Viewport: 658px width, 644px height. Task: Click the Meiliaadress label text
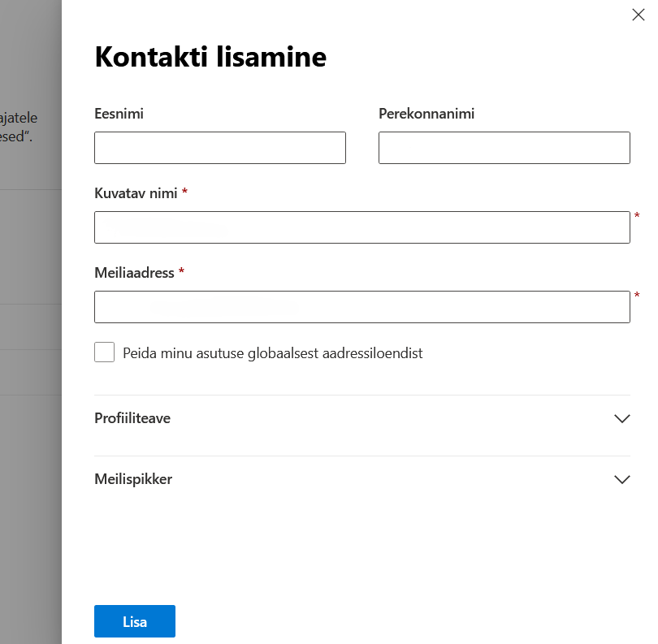[134, 273]
